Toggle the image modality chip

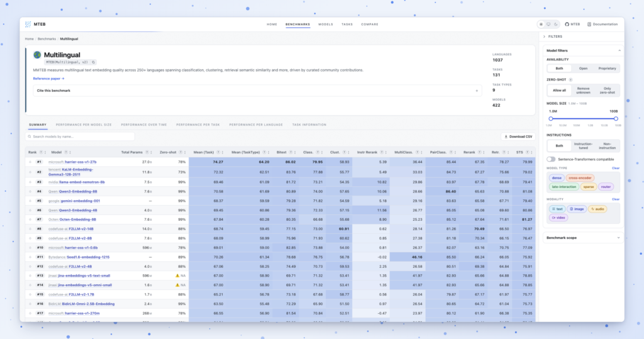(x=577, y=209)
